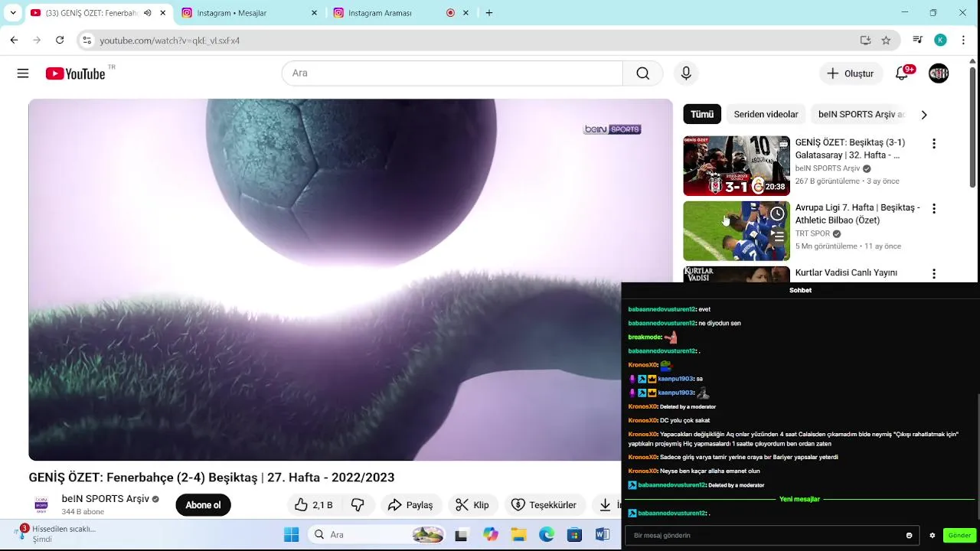Click the Abone ol subscribe button
The width and height of the screenshot is (980, 551).
(203, 505)
